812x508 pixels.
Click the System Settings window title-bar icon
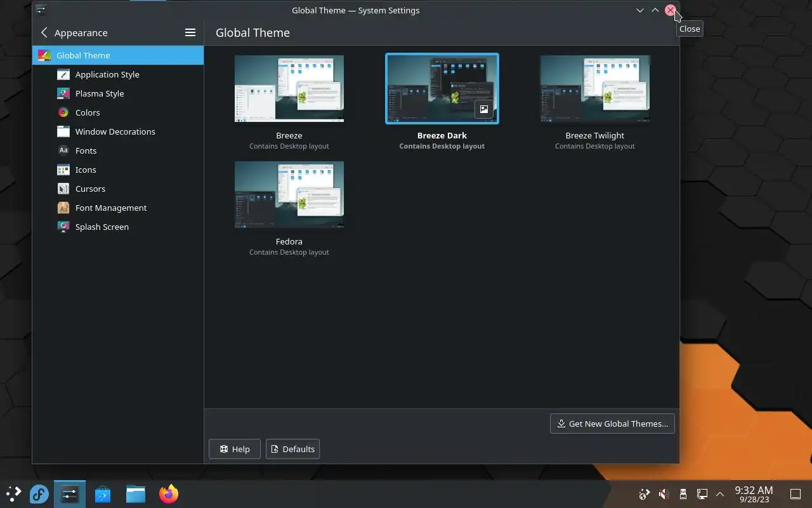41,10
